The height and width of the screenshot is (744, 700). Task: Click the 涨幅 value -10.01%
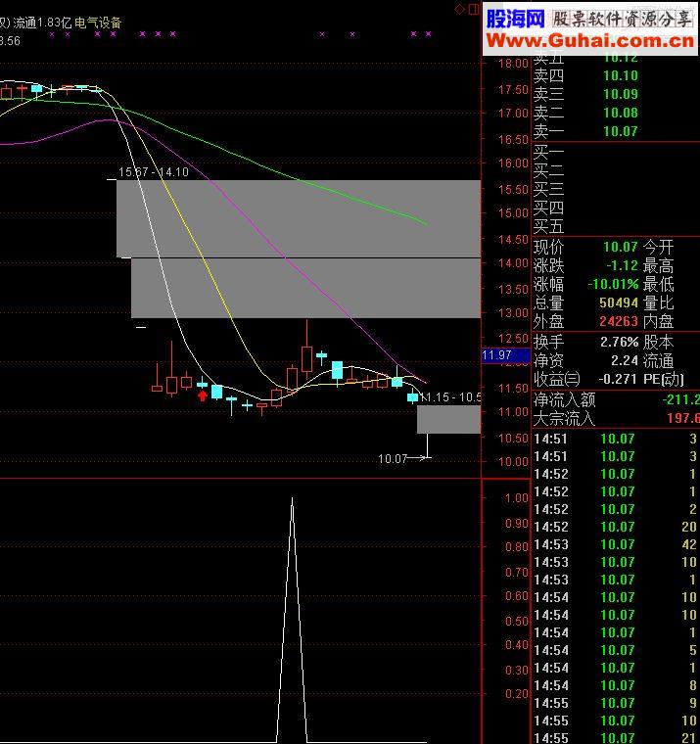point(613,284)
